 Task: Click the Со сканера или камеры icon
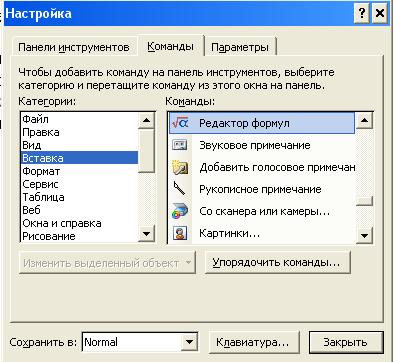[x=180, y=211]
